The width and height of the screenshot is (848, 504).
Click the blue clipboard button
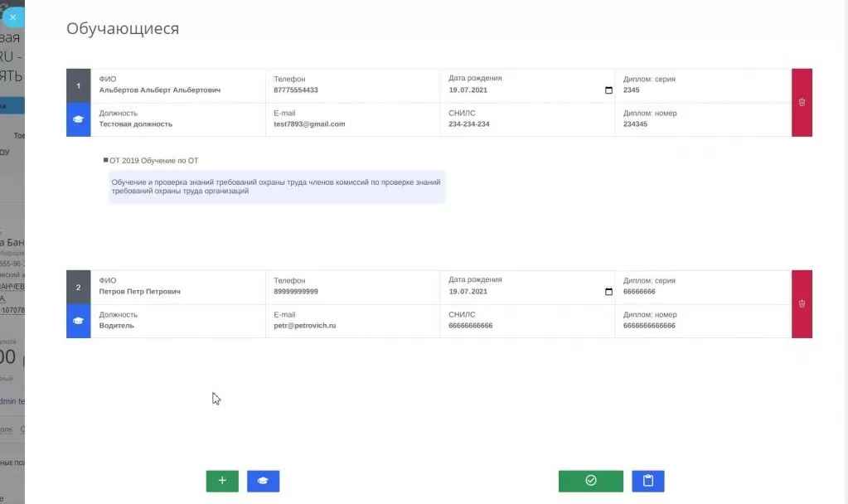click(x=647, y=481)
